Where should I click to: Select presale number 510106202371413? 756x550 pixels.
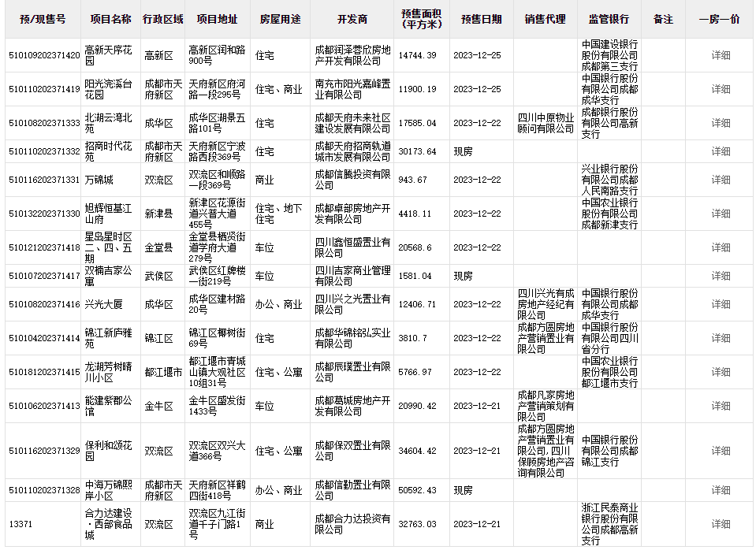point(44,406)
